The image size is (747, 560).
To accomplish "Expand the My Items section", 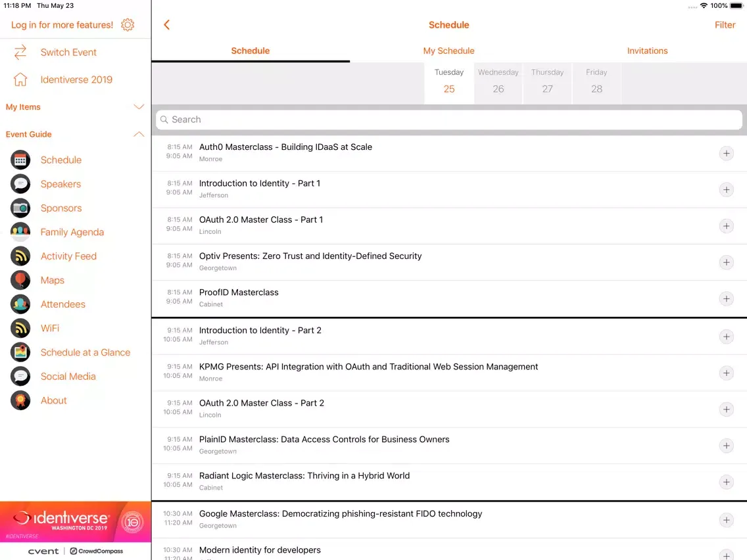I will point(139,107).
